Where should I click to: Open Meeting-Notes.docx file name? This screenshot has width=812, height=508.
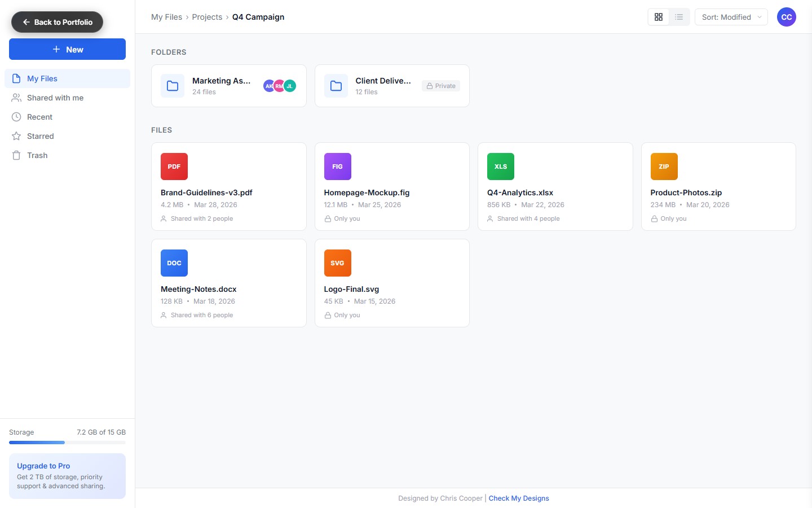pos(198,289)
